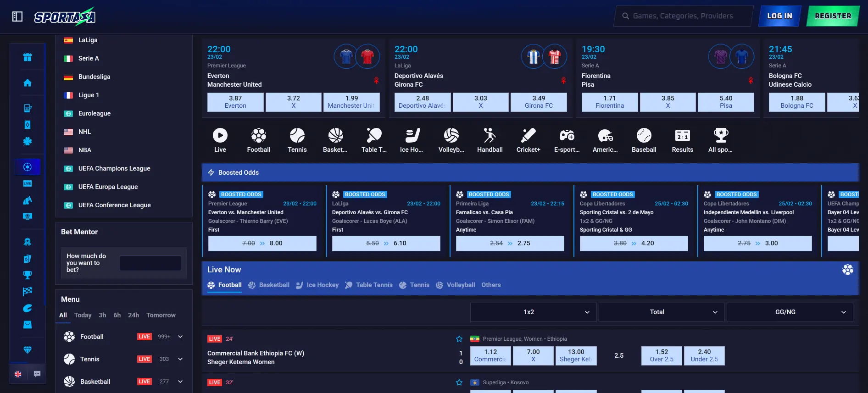Bet Over 2.5 at 1.52

pyautogui.click(x=662, y=356)
